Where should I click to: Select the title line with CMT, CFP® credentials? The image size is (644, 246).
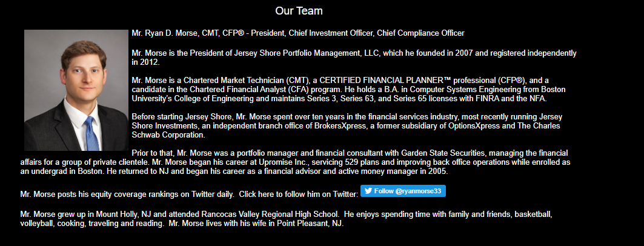298,33
